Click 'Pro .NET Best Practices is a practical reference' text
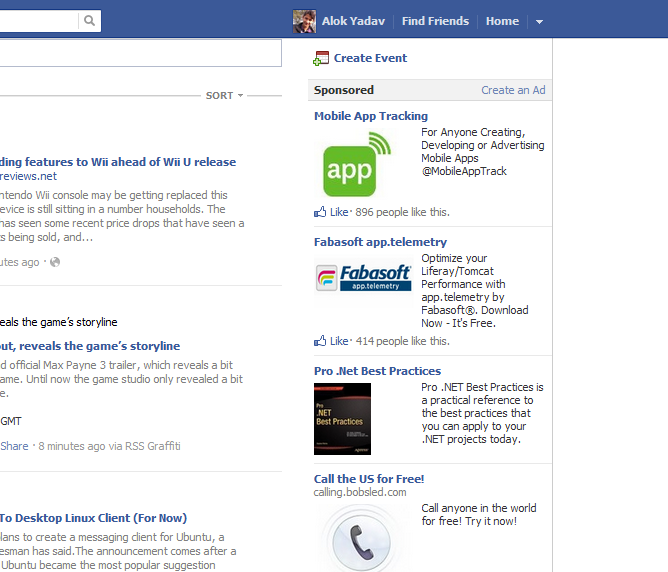Image resolution: width=668 pixels, height=572 pixels. [482, 413]
